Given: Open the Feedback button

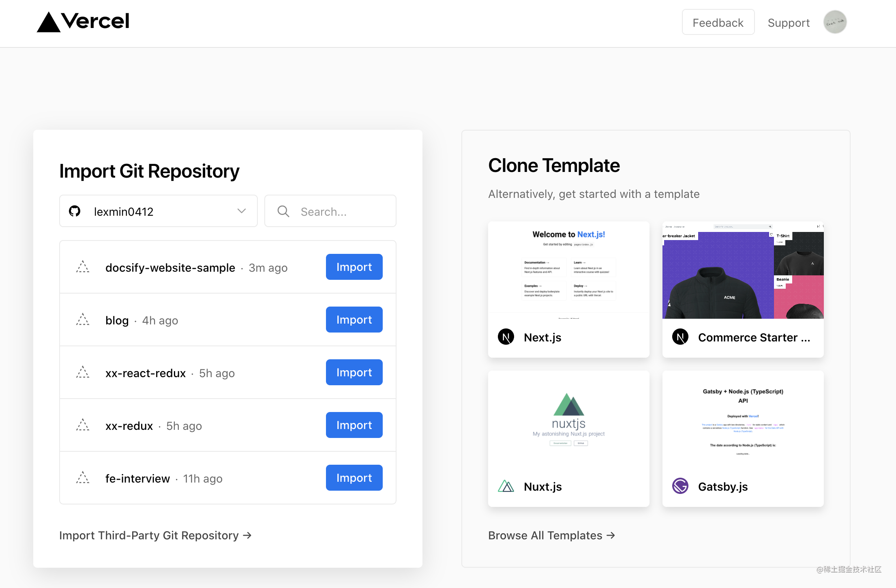Looking at the screenshot, I should [x=718, y=22].
